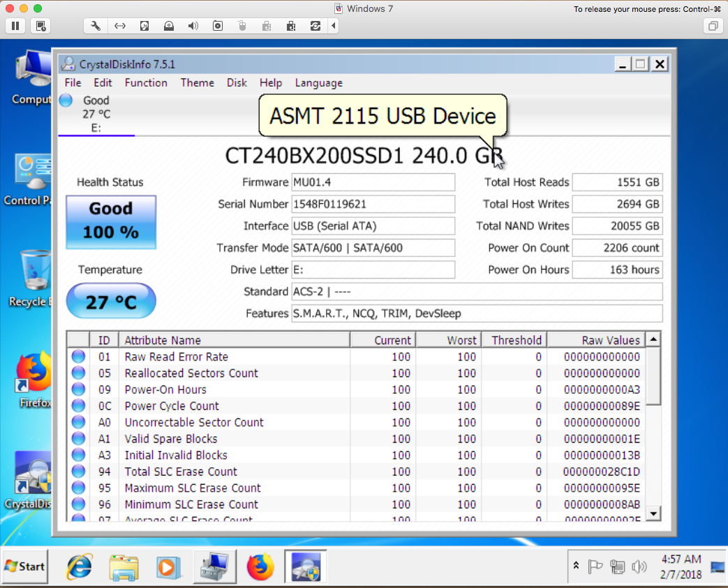Click the Serial Number field
The height and width of the screenshot is (588, 728).
373,205
